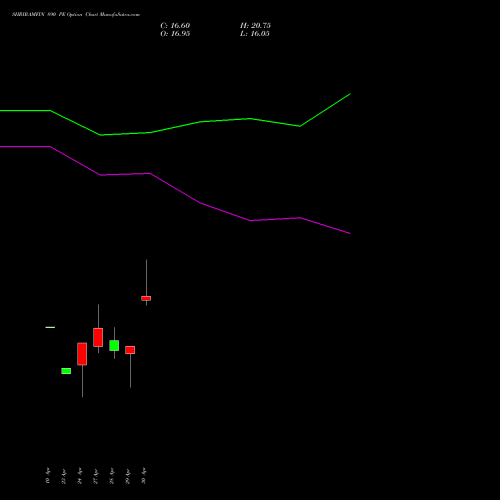Select the open value O: 16.95

click(x=175, y=34)
